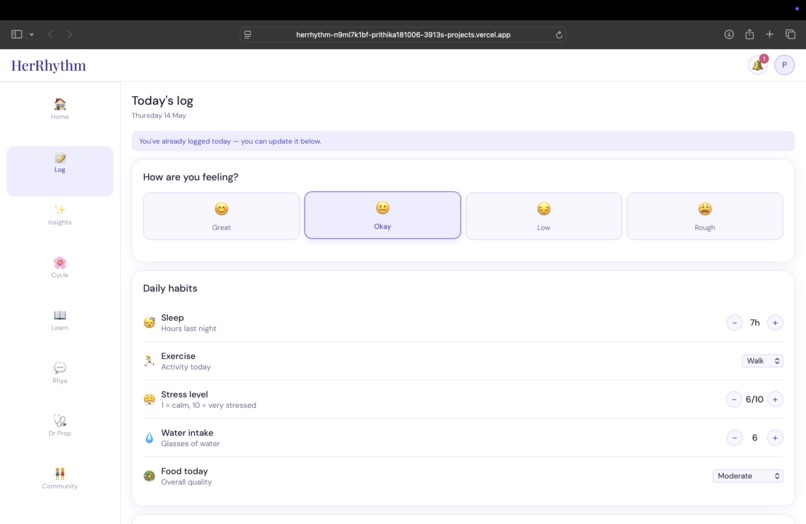Image resolution: width=806 pixels, height=524 pixels.
Task: Increase Sleep hours with plus button
Action: (x=775, y=323)
